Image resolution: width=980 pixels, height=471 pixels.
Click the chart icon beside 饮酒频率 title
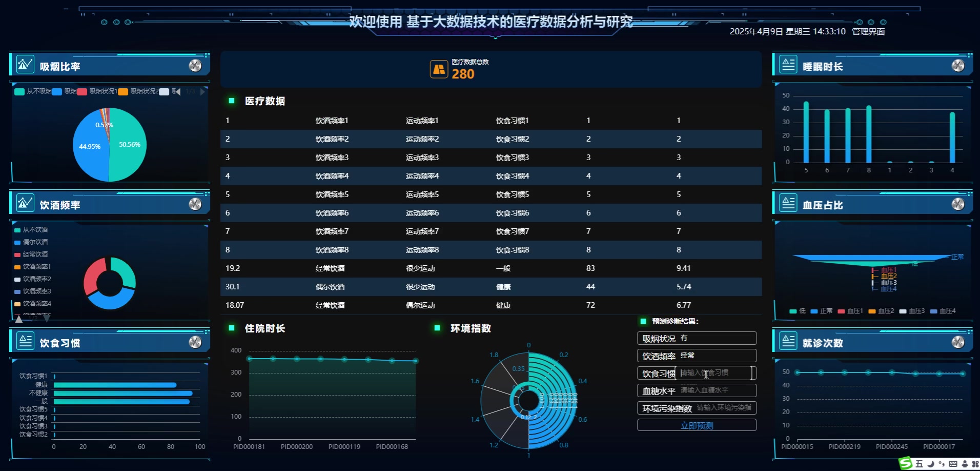[x=25, y=203]
